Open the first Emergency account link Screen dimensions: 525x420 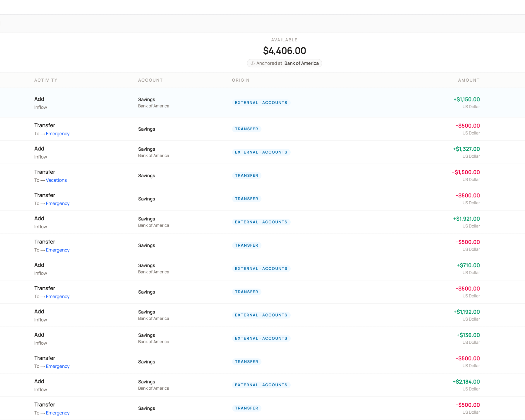[57, 134]
